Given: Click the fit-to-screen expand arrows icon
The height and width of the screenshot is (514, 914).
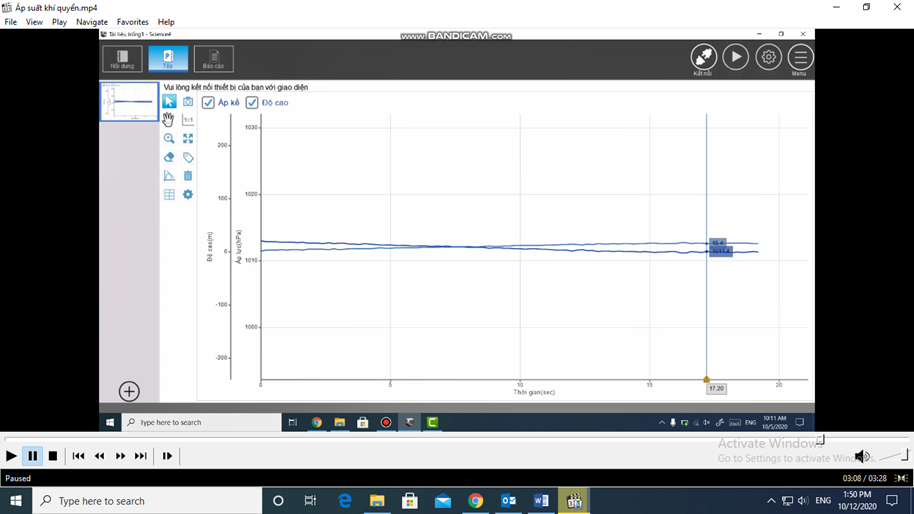Looking at the screenshot, I should (188, 139).
